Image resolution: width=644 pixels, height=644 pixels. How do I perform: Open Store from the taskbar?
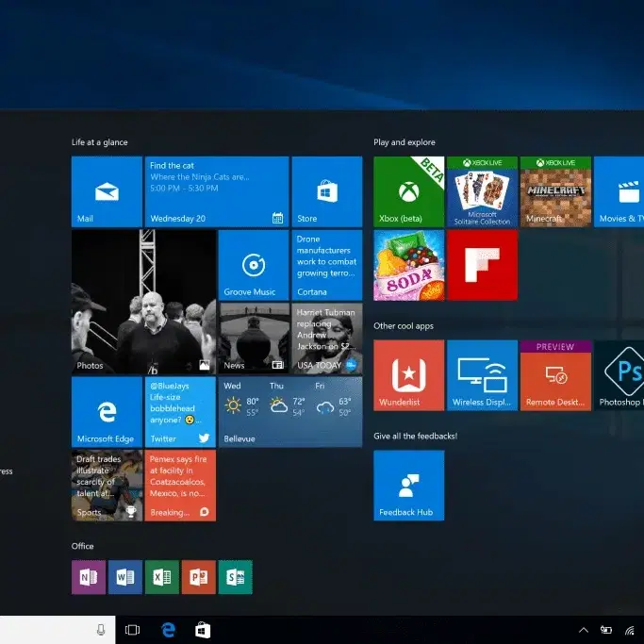click(203, 630)
